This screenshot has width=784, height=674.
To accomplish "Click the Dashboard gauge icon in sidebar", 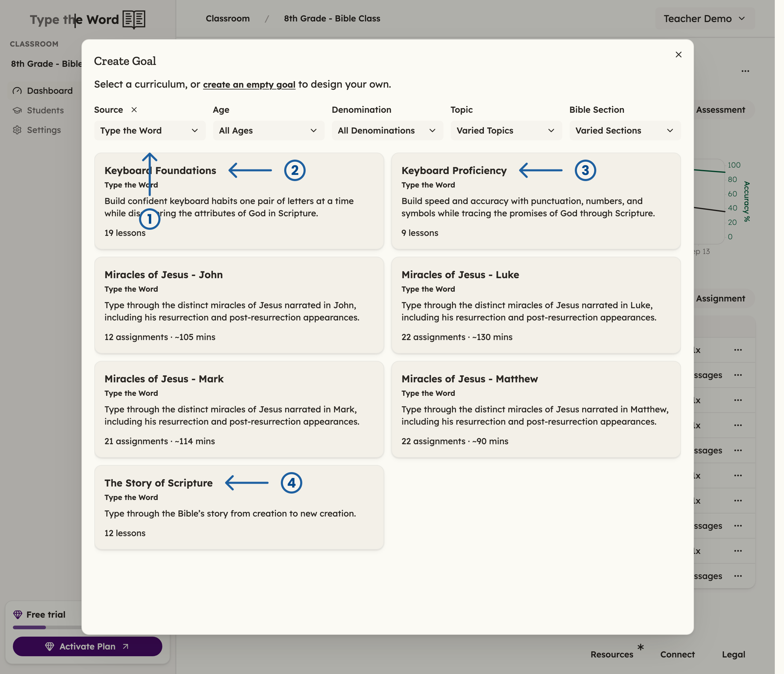I will [x=17, y=91].
